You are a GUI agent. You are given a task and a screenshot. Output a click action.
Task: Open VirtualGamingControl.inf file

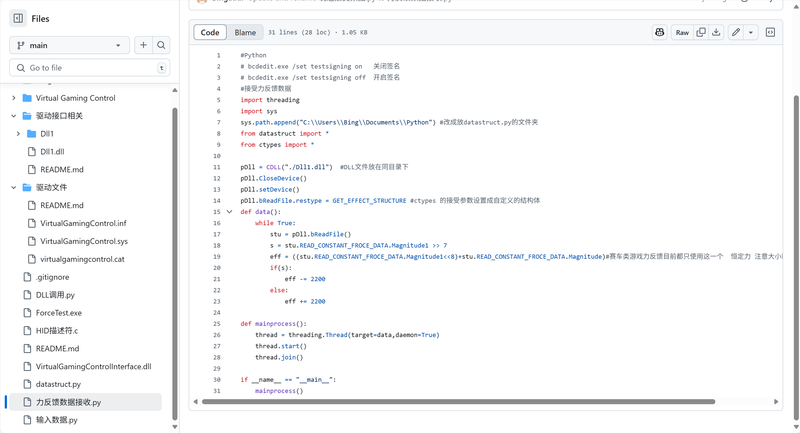click(x=83, y=223)
